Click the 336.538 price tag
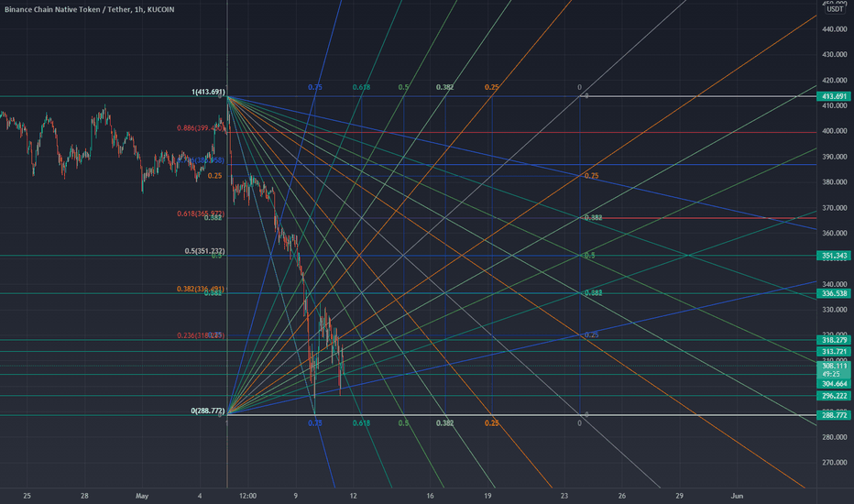Image resolution: width=854 pixels, height=504 pixels. pos(834,293)
